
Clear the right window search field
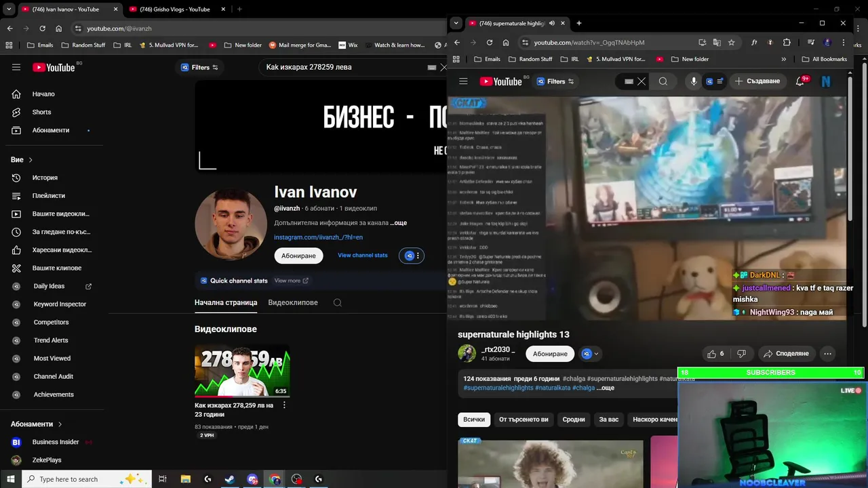642,81
